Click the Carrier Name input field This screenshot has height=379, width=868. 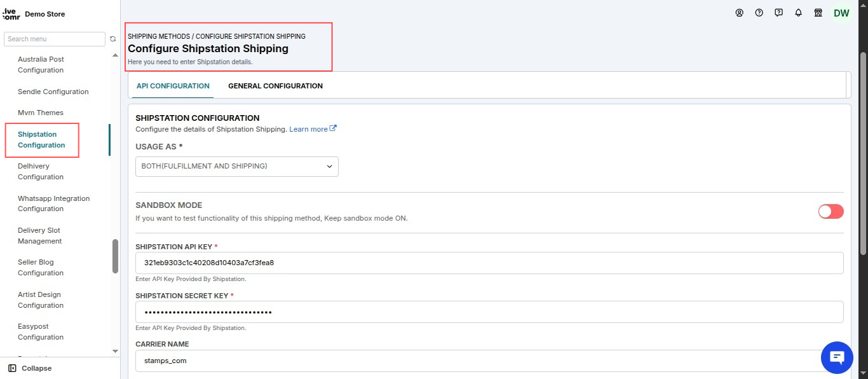click(x=489, y=361)
